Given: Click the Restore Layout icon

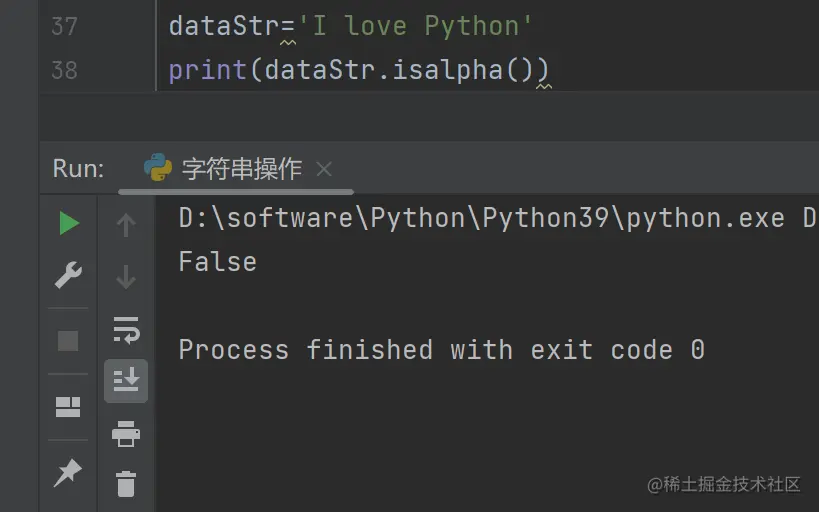Looking at the screenshot, I should 68,406.
